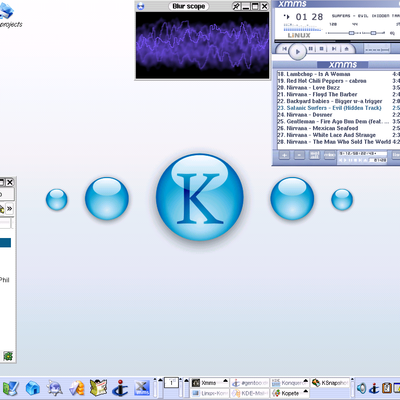Image resolution: width=400 pixels, height=400 pixels.
Task: Adjust the XMMS volume slider handle
Action: tap(351, 33)
